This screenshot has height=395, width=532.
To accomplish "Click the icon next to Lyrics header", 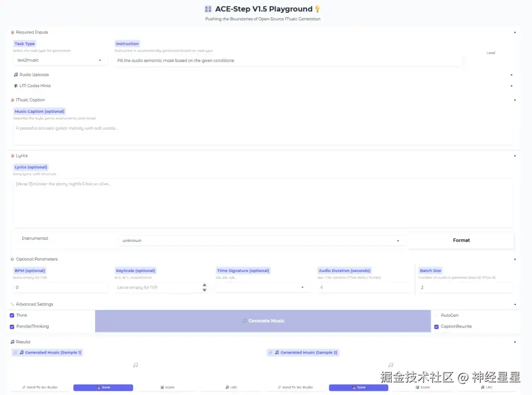I will [x=12, y=156].
